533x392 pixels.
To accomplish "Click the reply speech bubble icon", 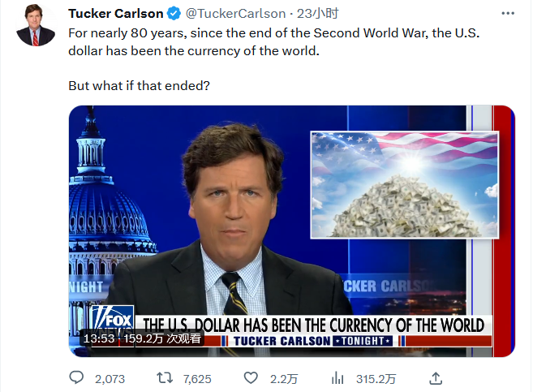I will (x=77, y=378).
